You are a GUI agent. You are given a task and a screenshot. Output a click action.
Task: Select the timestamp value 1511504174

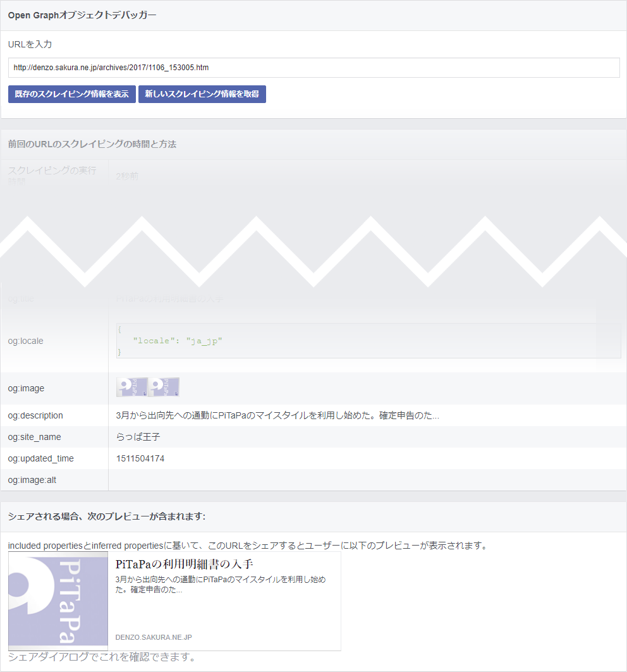(140, 458)
